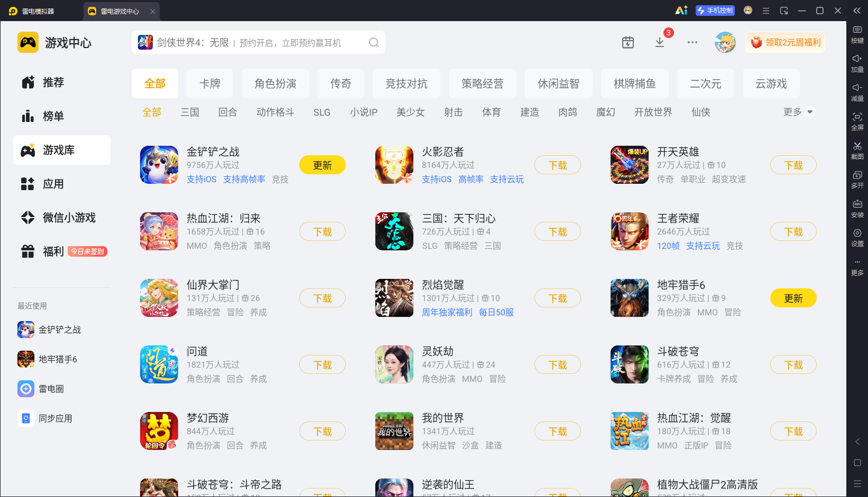Select the 云游戏 category tab
The image size is (868, 497).
[x=771, y=83]
